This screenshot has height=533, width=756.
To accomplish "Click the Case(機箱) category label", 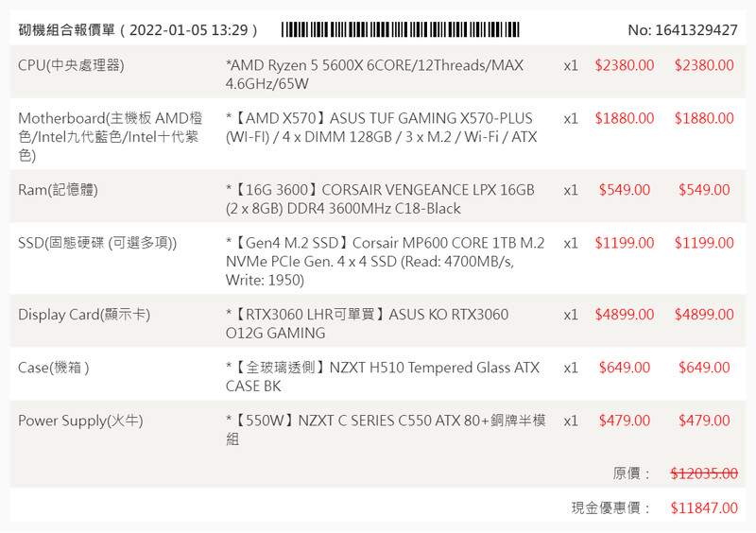I will (x=54, y=368).
